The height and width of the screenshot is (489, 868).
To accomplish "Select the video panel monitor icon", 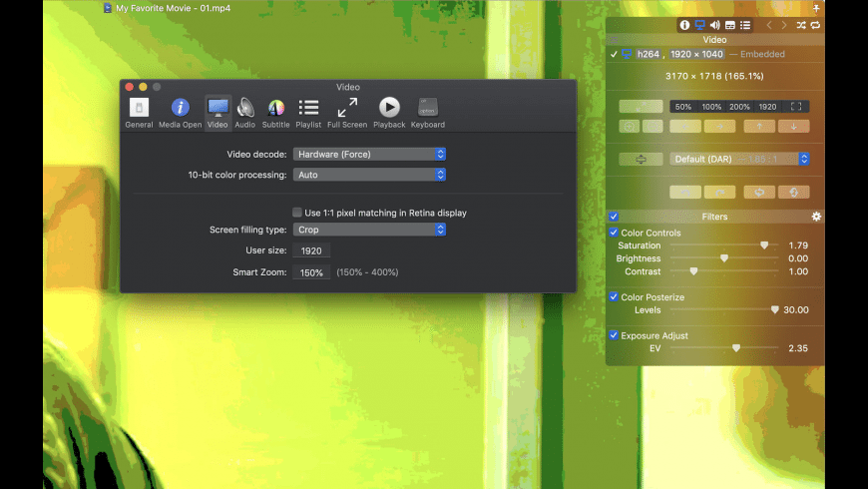I will coord(700,25).
